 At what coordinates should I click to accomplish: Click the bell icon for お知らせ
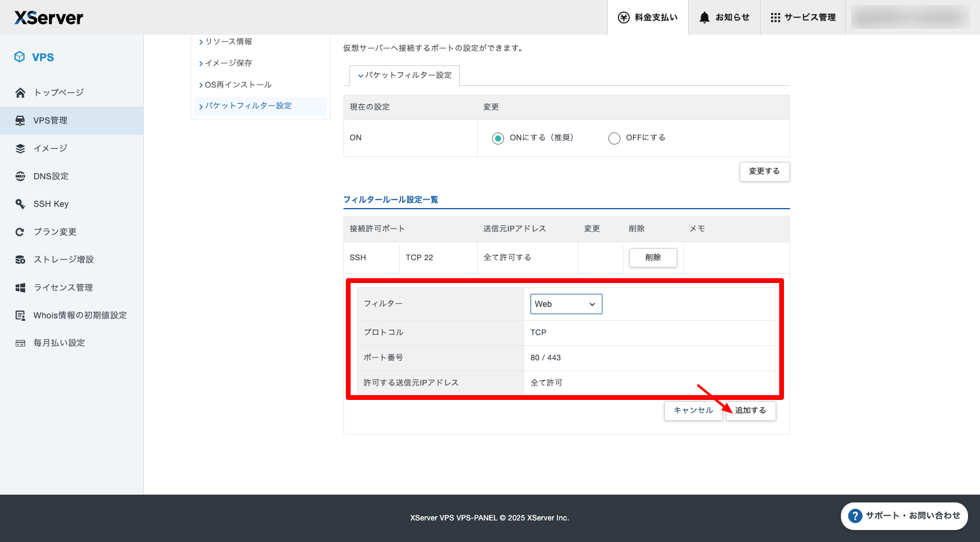tap(704, 17)
